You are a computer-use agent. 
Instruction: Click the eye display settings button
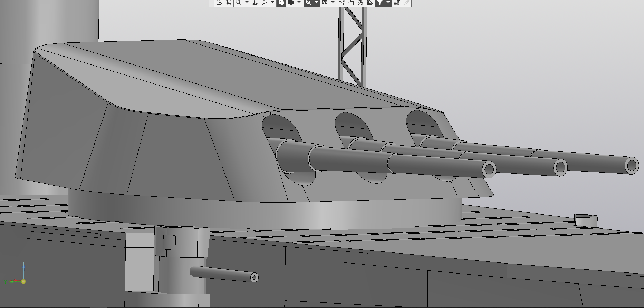point(325,3)
